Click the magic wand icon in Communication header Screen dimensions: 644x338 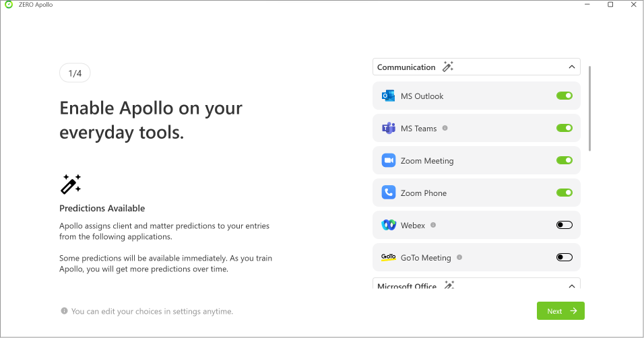448,67
